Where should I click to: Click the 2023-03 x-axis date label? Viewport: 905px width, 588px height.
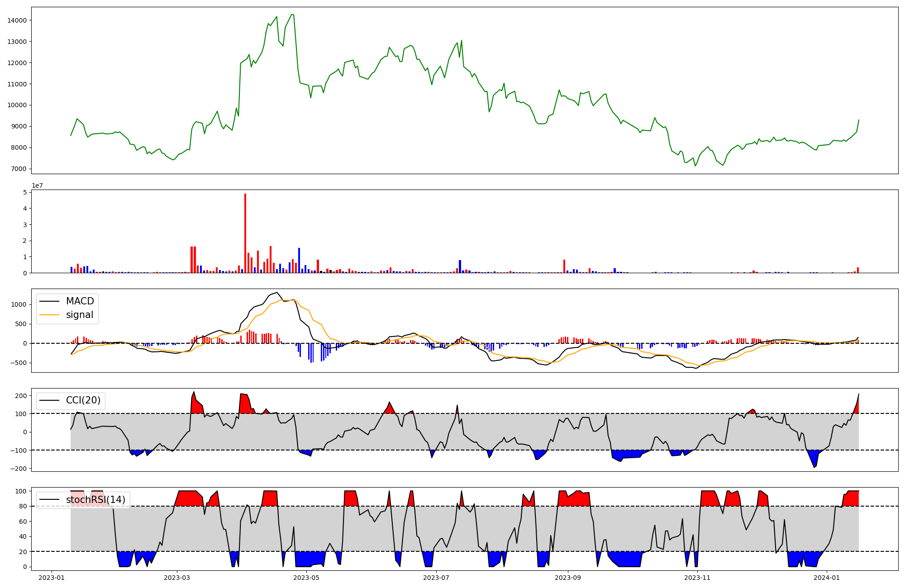pos(177,578)
